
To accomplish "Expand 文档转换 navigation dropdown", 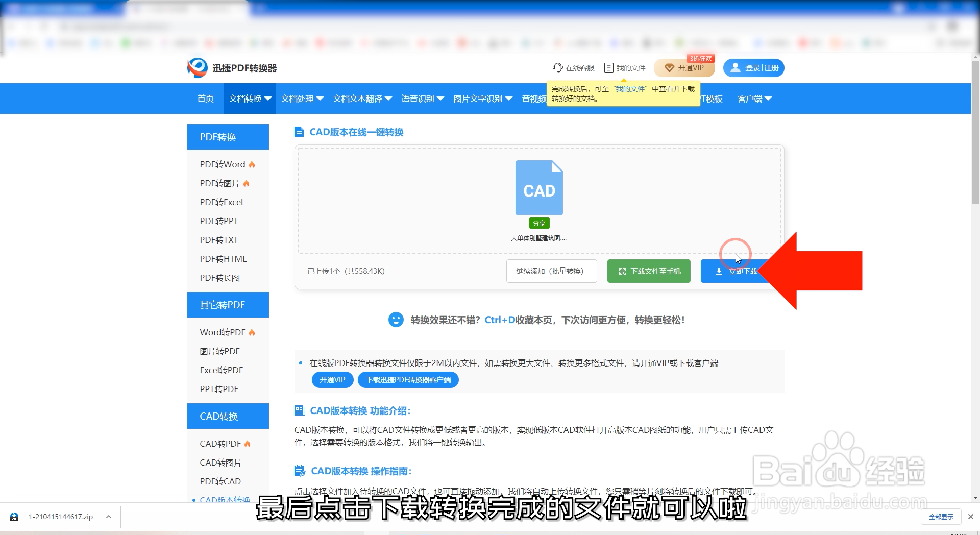I will 250,99.
